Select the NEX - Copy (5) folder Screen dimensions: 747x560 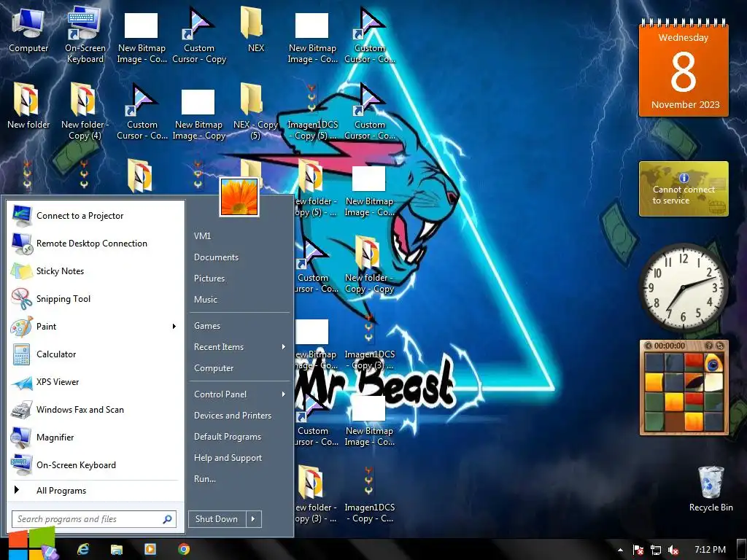pyautogui.click(x=255, y=111)
